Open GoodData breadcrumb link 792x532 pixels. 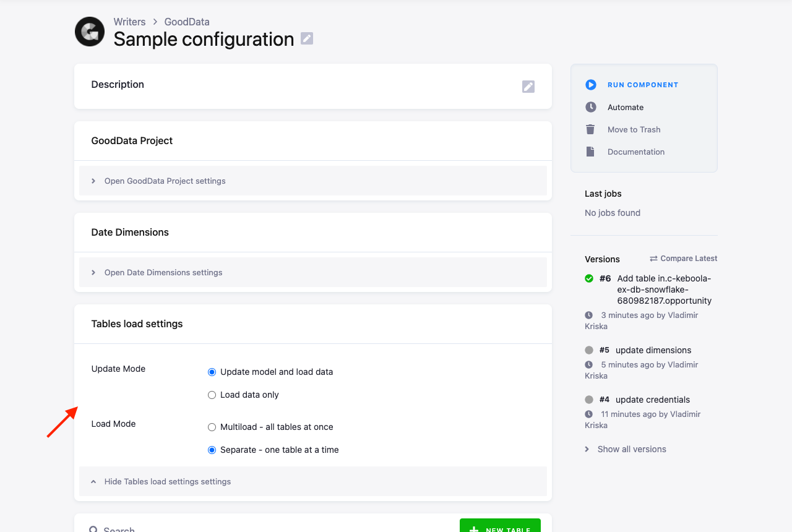187,22
